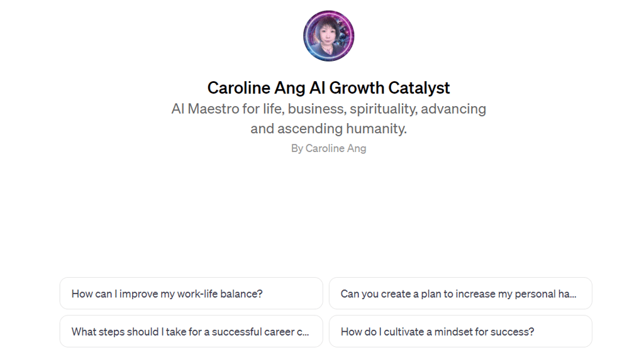This screenshot has width=644, height=355.
Task: Click the Caroline Ang AI Growth Catalyst title
Action: 328,87
